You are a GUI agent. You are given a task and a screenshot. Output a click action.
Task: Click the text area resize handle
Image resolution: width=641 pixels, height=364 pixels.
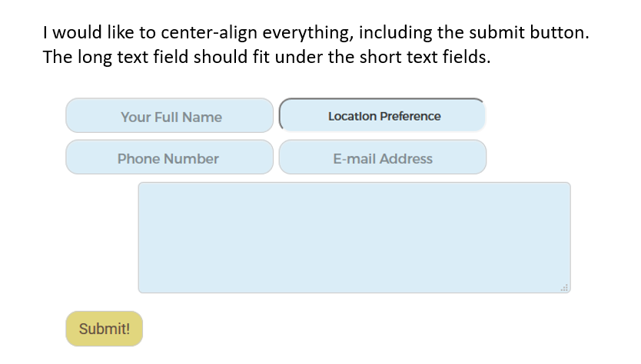(564, 287)
